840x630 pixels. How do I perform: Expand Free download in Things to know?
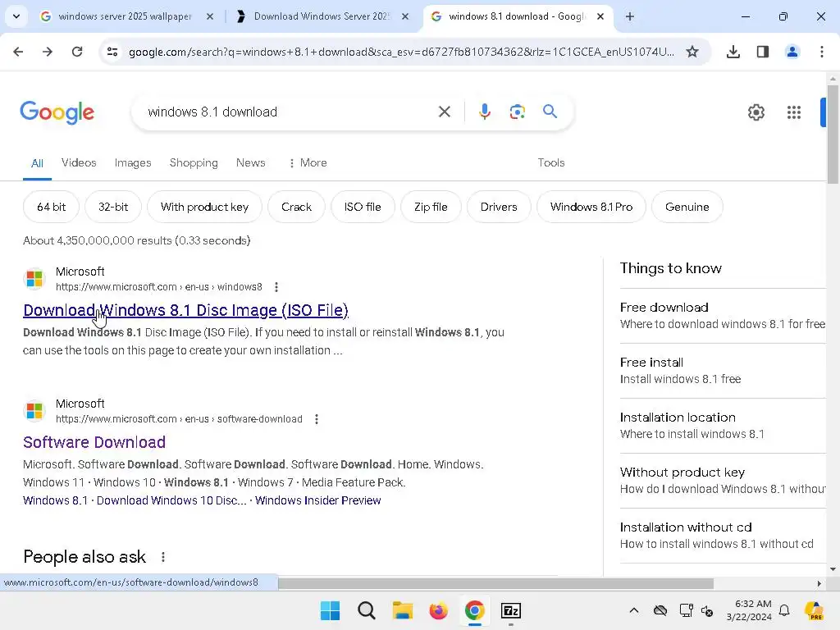[x=723, y=316]
